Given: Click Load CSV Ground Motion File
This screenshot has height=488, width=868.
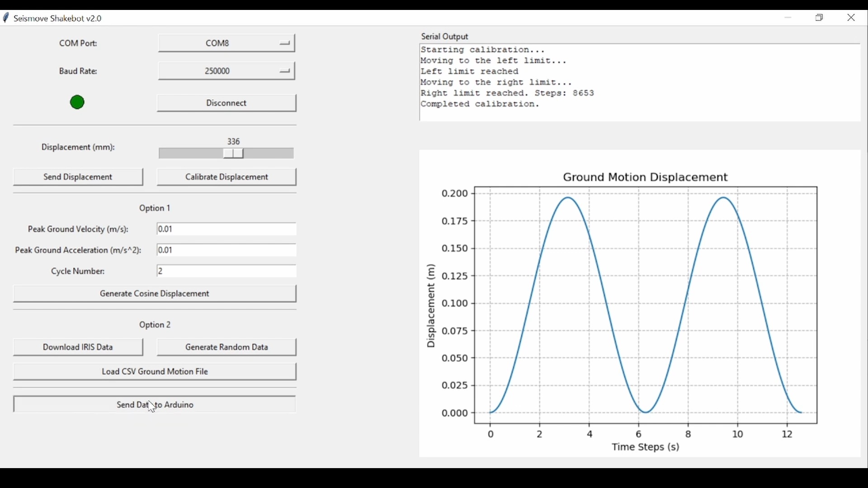Looking at the screenshot, I should click(x=155, y=372).
